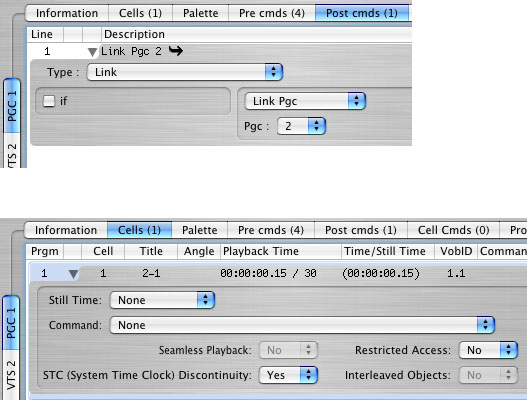Open the Link Pgc dropdown
Viewport: 527px width, 400px height.
(305, 101)
